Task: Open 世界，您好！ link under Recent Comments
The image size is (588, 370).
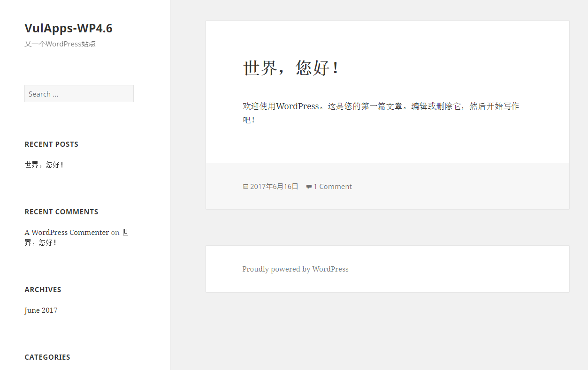Action: point(41,242)
